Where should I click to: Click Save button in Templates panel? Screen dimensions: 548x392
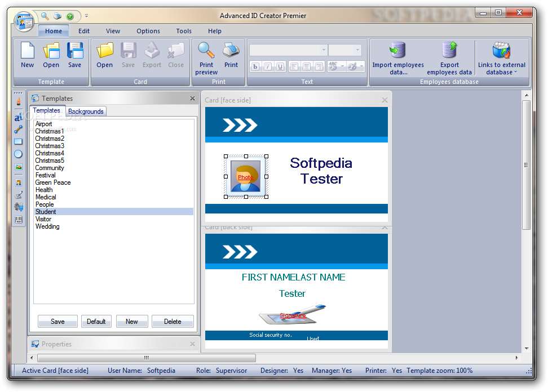click(58, 322)
